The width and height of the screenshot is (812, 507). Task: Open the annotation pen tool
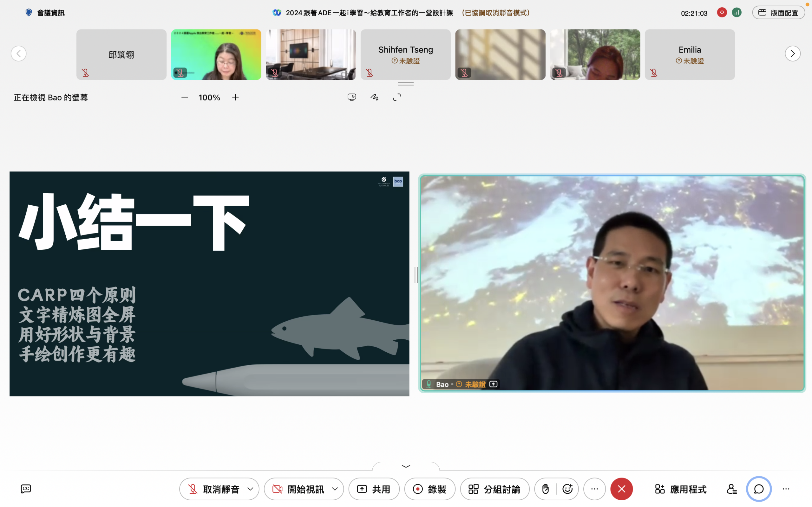(x=375, y=97)
